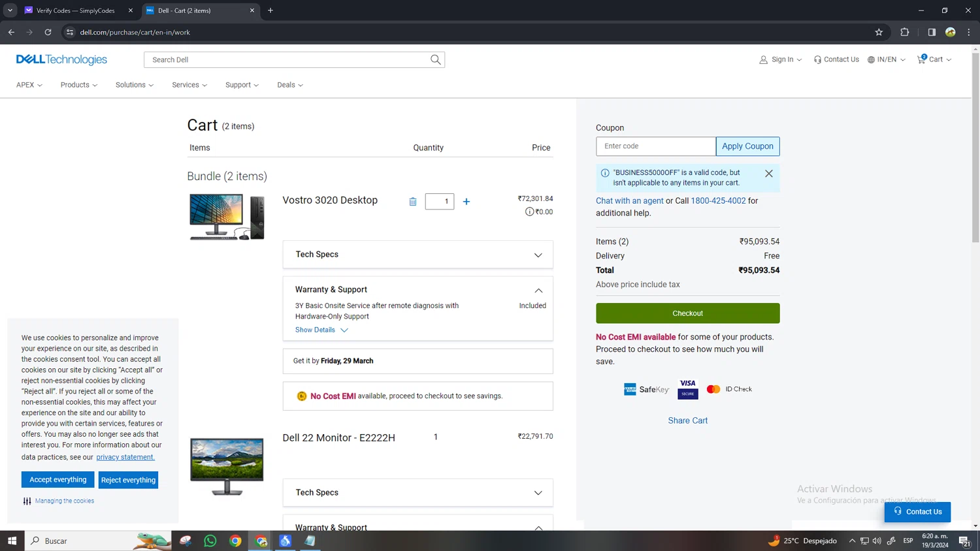The image size is (980, 551).
Task: Click the Share Cart link
Action: tap(688, 420)
